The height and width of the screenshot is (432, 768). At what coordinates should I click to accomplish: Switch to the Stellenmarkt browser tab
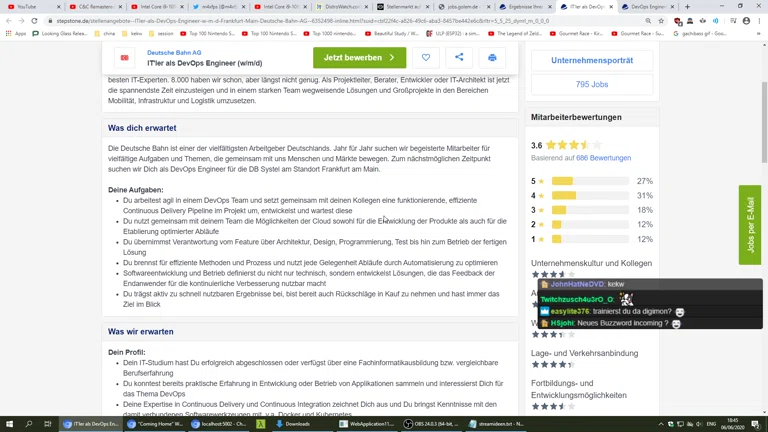point(400,7)
